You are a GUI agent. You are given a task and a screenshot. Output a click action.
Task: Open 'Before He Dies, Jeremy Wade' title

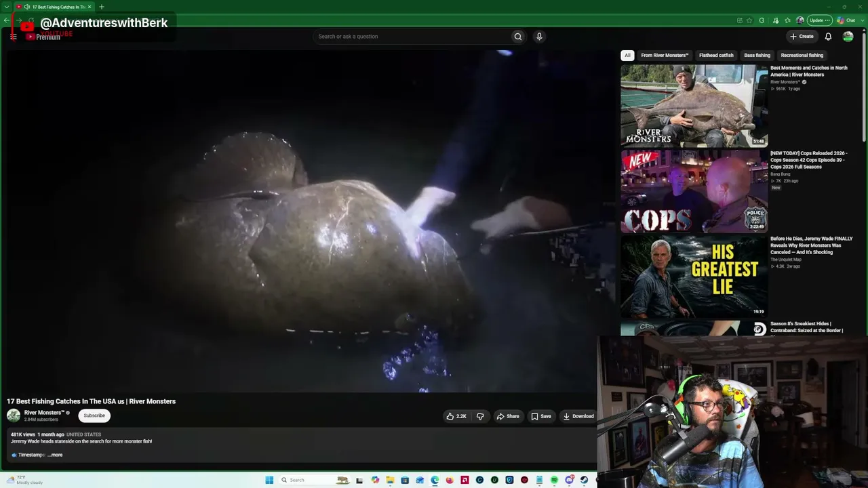click(812, 245)
